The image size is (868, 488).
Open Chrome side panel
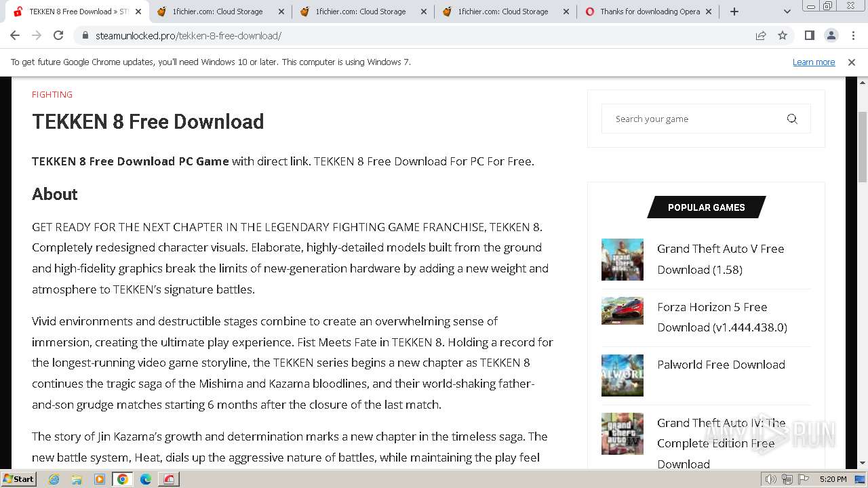click(x=809, y=35)
